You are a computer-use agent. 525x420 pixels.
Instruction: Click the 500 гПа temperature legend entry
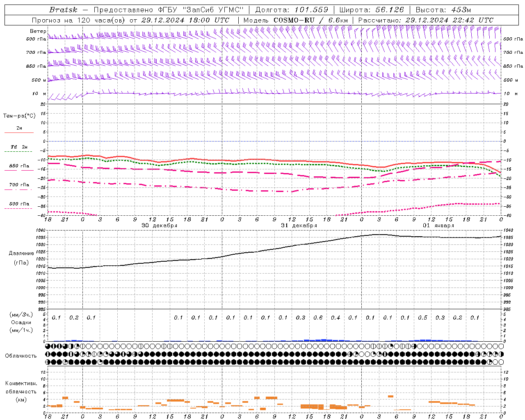pyautogui.click(x=19, y=204)
